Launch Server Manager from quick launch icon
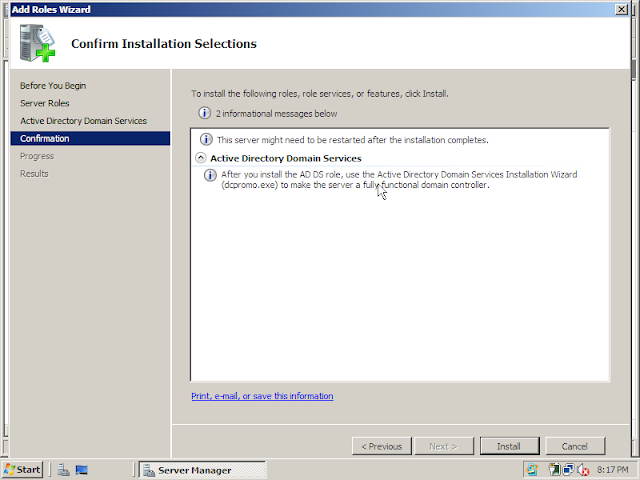The image size is (640, 480). [x=63, y=470]
